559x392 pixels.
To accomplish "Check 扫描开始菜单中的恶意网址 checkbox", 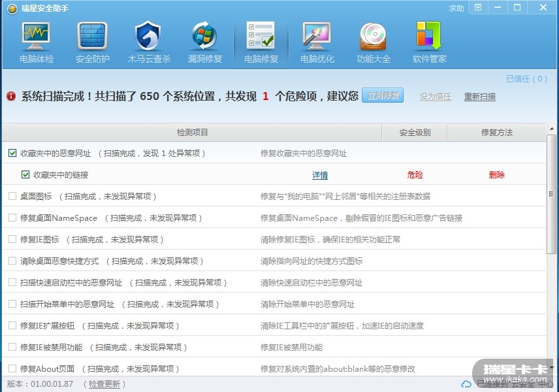I will [x=12, y=304].
